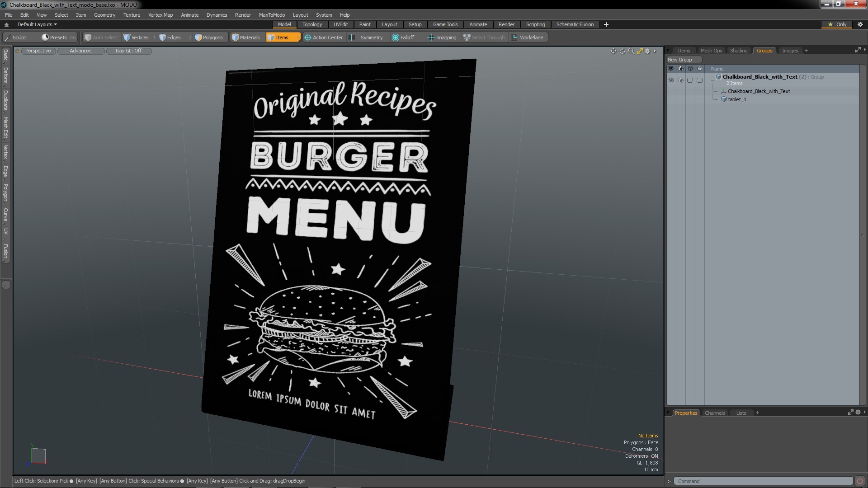Click the Action Center icon
The height and width of the screenshot is (488, 868).
pyautogui.click(x=308, y=38)
